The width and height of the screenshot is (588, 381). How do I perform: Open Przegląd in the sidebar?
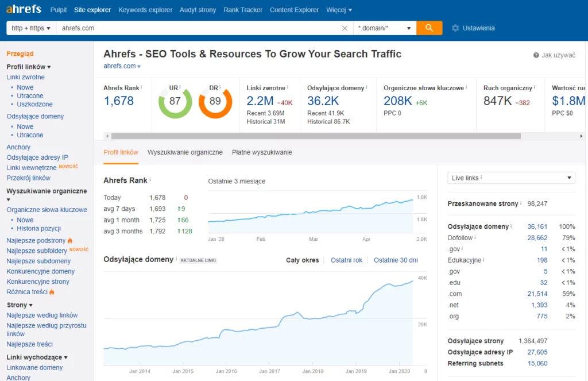20,53
